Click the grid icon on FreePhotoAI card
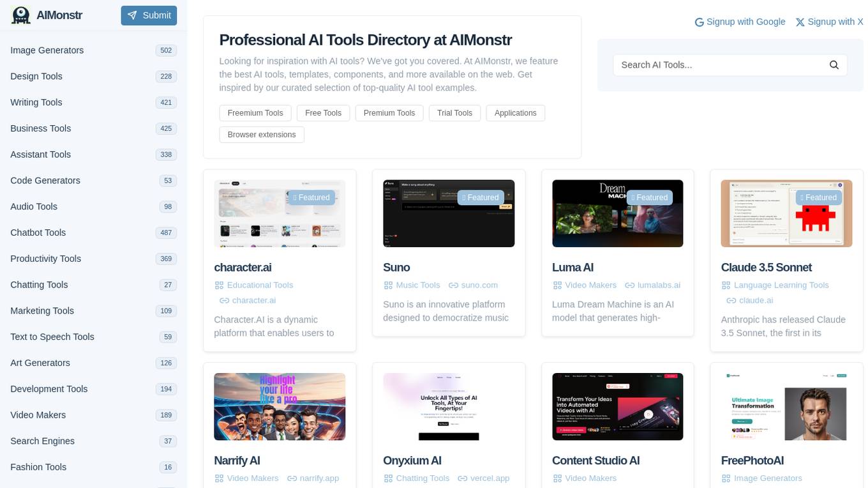This screenshot has height=488, width=868. click(726, 478)
